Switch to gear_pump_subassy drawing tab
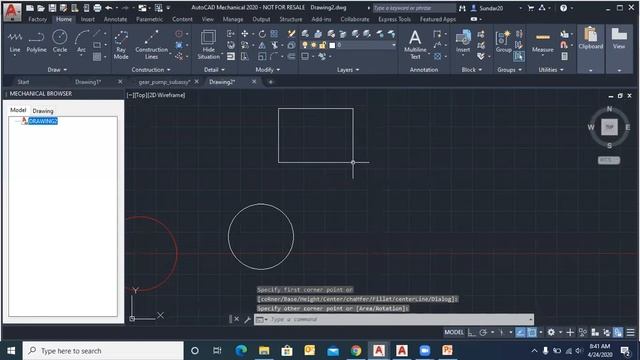The height and width of the screenshot is (360, 640). click(164, 82)
